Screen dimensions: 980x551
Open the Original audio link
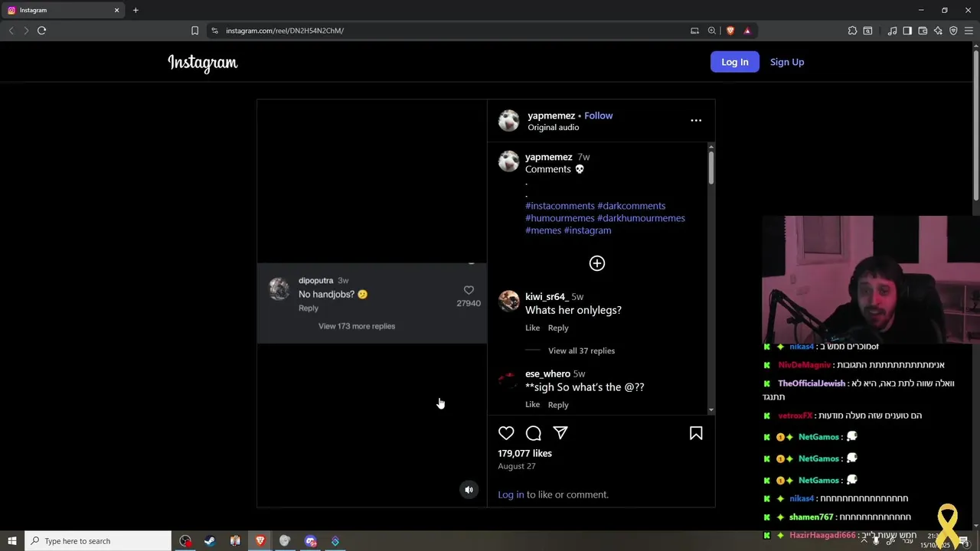(x=554, y=128)
